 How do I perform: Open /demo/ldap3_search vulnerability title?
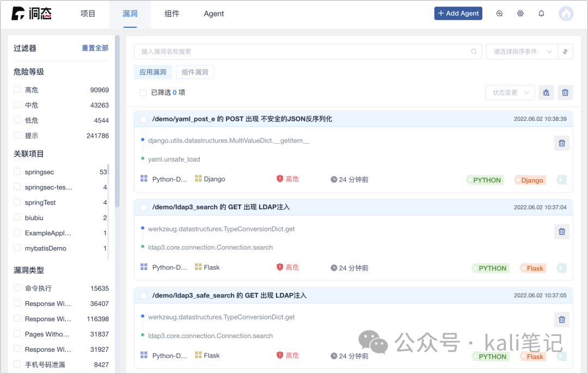(x=221, y=207)
